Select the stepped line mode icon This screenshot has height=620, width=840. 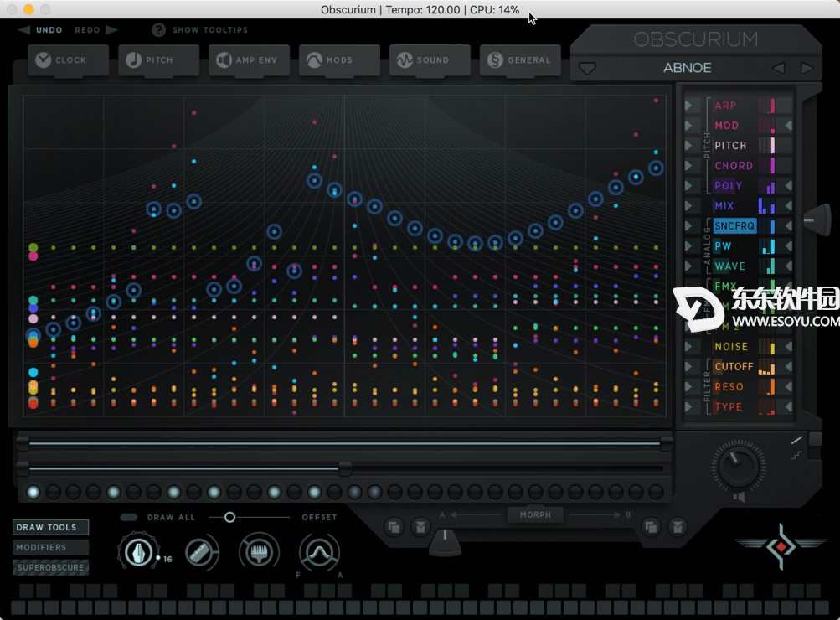pos(796,456)
